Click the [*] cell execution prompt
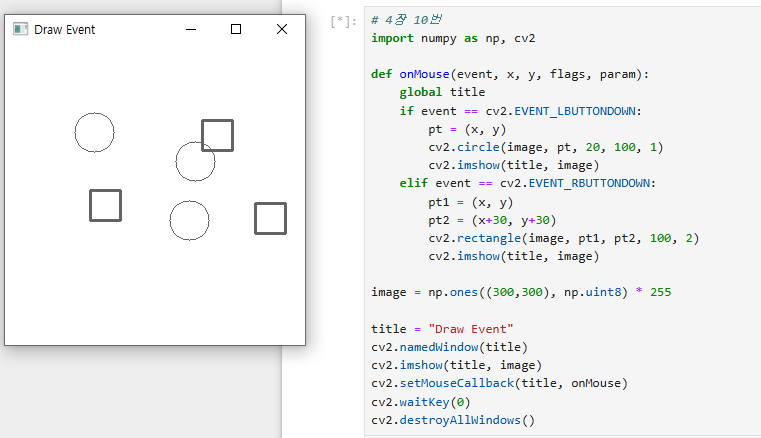Viewport: 761px width, 438px height. [344, 21]
